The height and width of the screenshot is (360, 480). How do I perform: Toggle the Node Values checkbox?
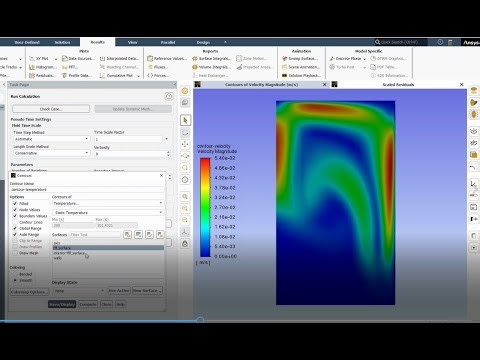coord(15,210)
